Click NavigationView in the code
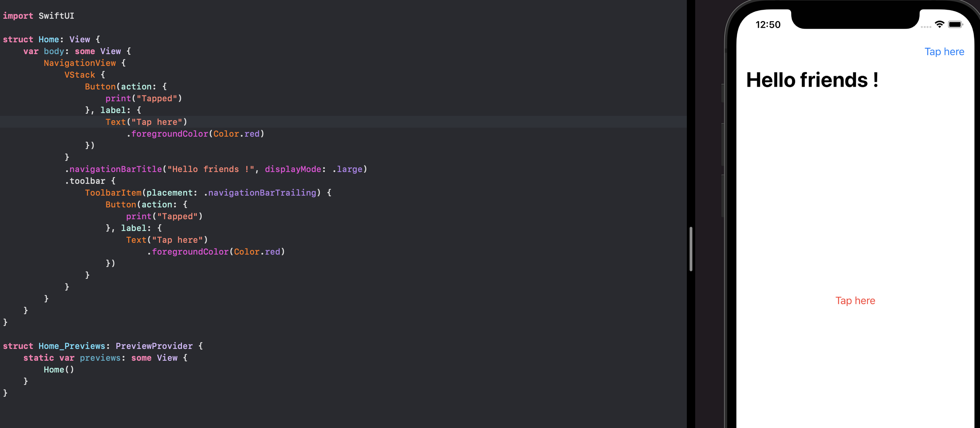 click(x=79, y=63)
